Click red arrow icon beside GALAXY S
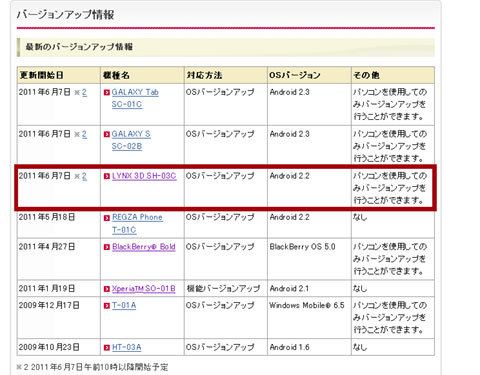The height and width of the screenshot is (375, 480). point(107,134)
